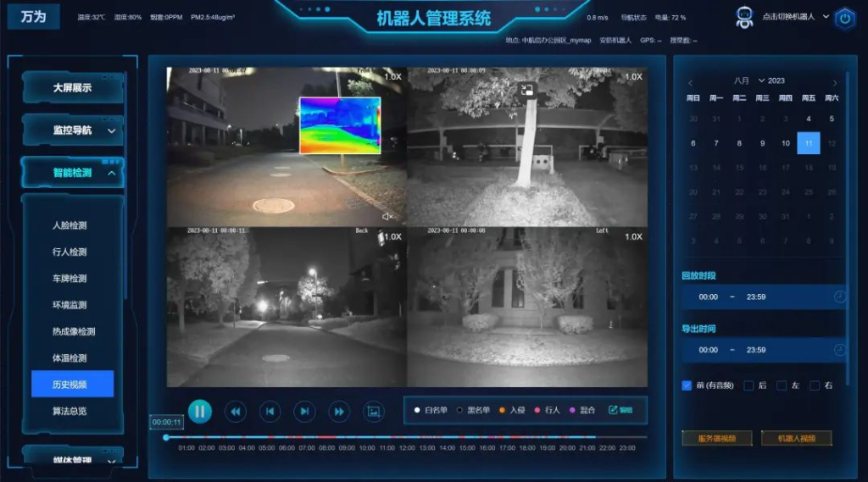Click the rewind playback icon
The image size is (868, 482).
point(236,412)
